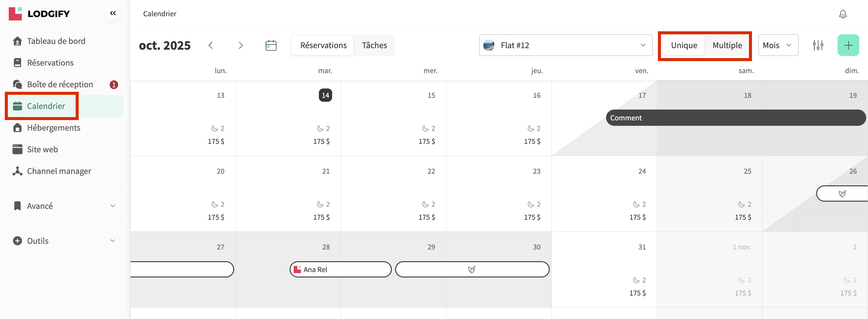The width and height of the screenshot is (868, 319).
Task: Click the Lodgify logo
Action: pyautogui.click(x=39, y=14)
